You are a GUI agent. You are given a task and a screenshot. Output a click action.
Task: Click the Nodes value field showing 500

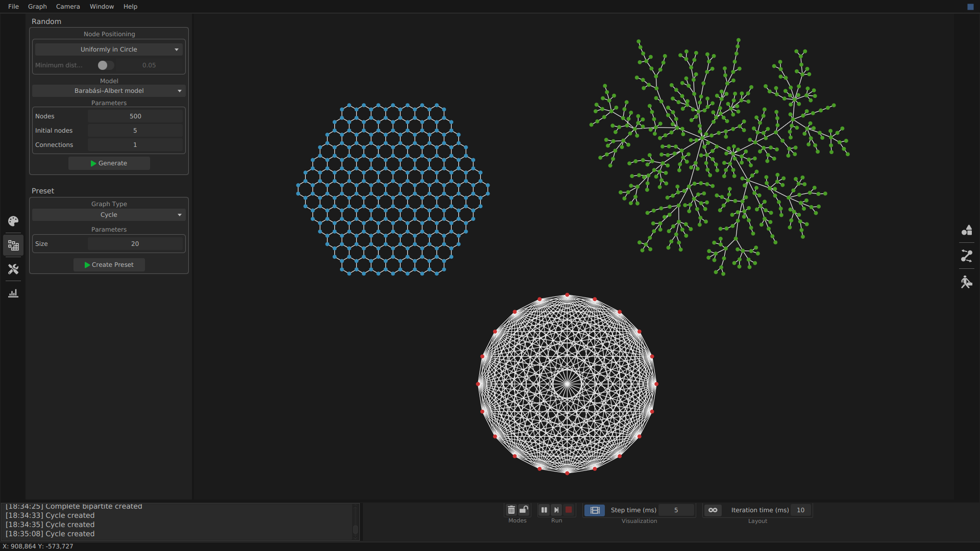click(x=135, y=116)
